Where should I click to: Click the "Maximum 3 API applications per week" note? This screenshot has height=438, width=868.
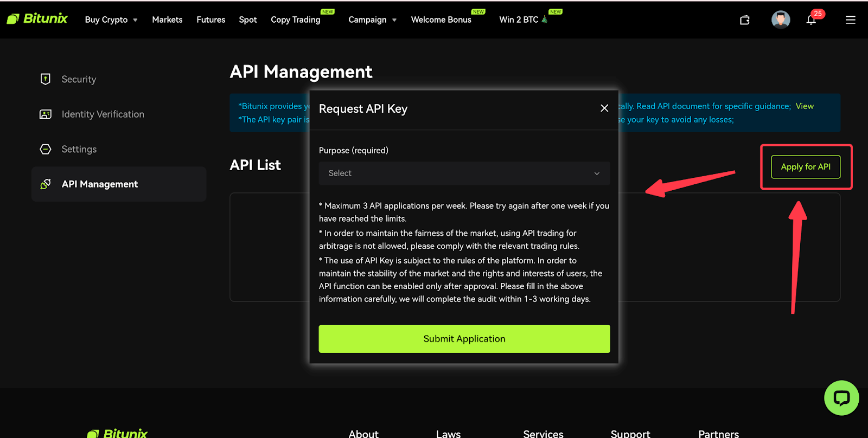coord(464,212)
